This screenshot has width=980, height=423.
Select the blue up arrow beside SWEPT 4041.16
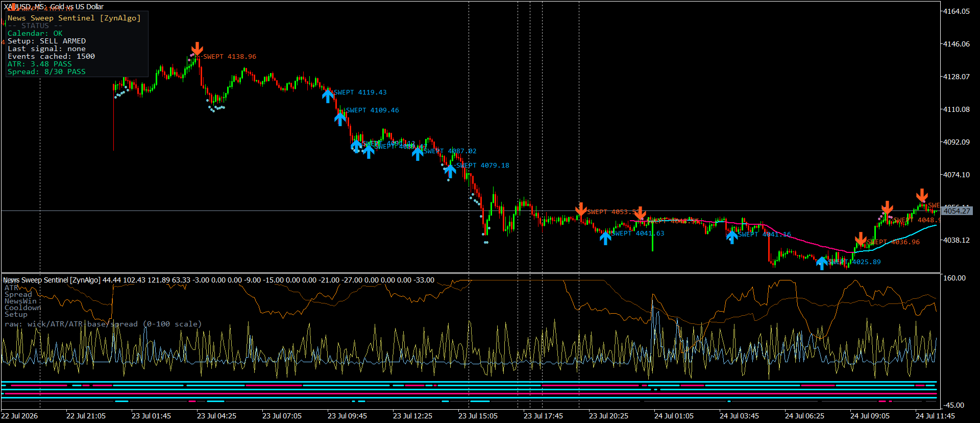(732, 237)
